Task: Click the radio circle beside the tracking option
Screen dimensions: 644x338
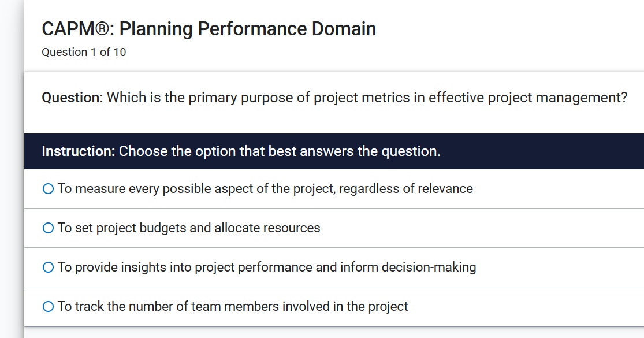Action: coord(47,306)
